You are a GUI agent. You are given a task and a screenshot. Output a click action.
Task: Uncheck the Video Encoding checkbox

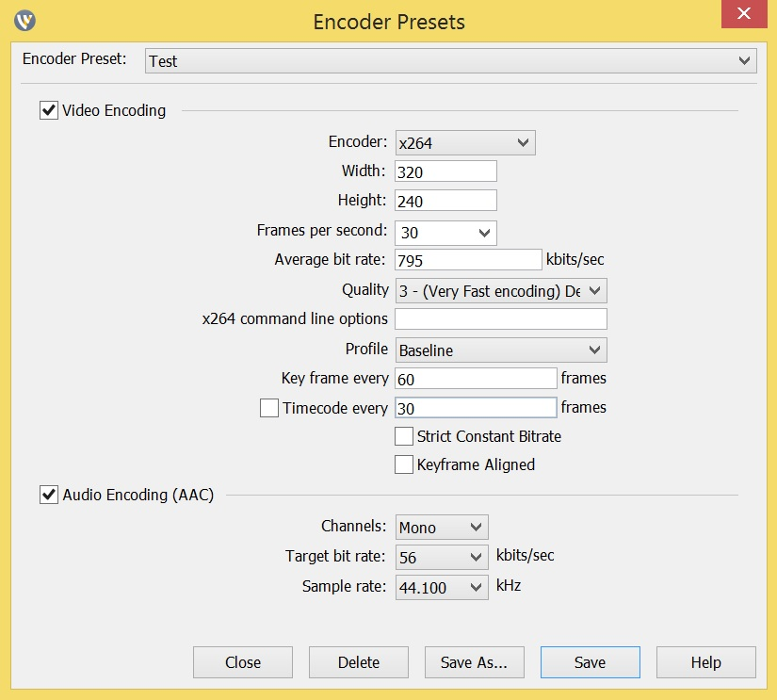[49, 110]
